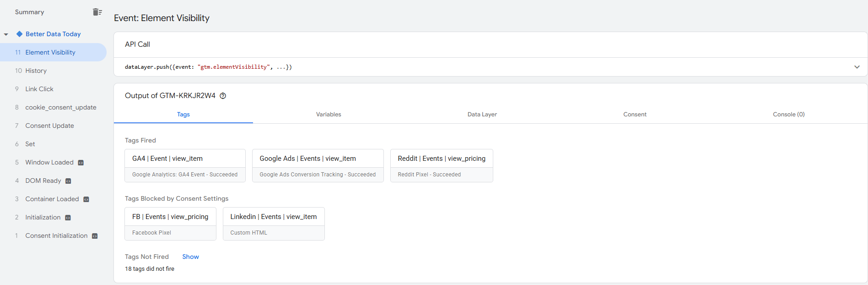Click '18 tags did not fire' text
This screenshot has width=868, height=285.
150,269
